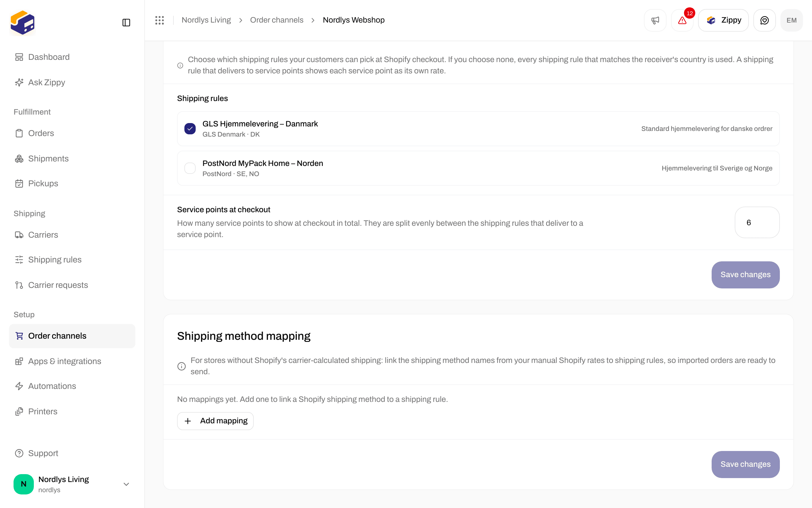Open the EM user avatar
Viewport: 812px width, 508px height.
[791, 20]
